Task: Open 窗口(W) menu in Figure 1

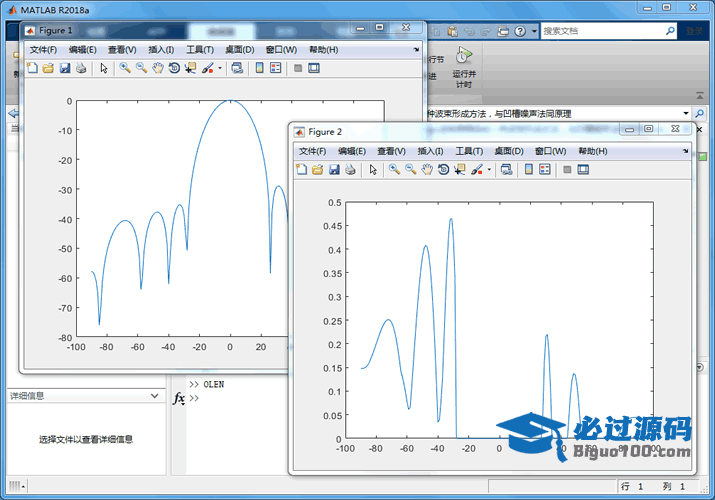Action: (x=281, y=50)
